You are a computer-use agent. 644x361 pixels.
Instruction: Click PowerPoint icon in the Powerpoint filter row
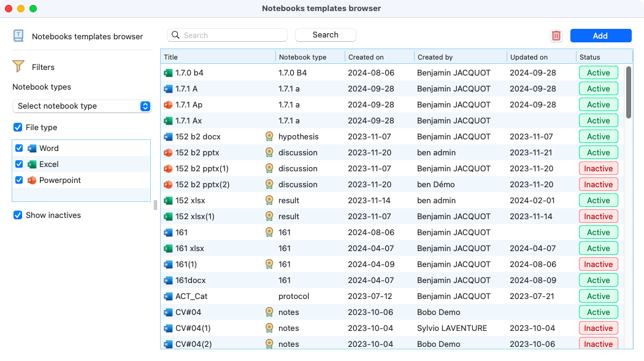click(32, 180)
